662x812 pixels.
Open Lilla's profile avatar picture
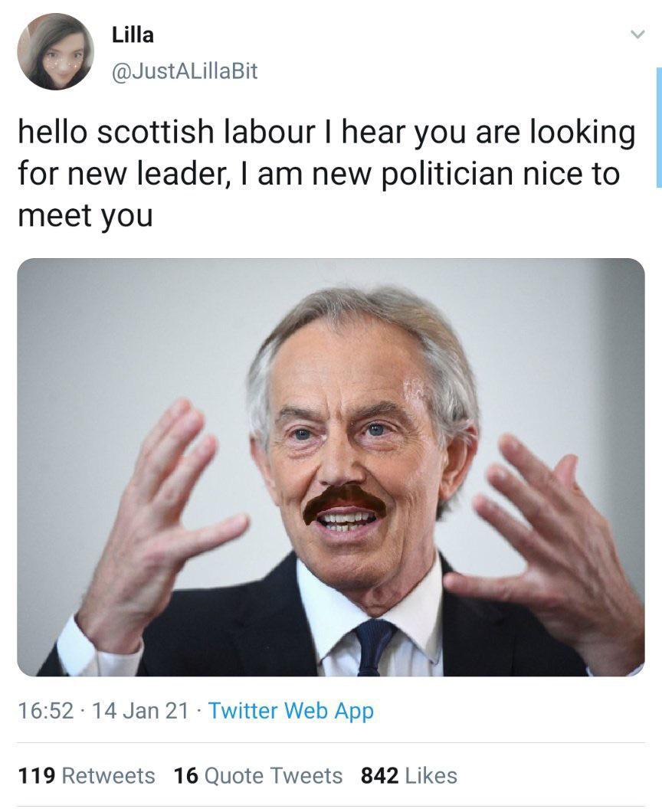point(55,51)
